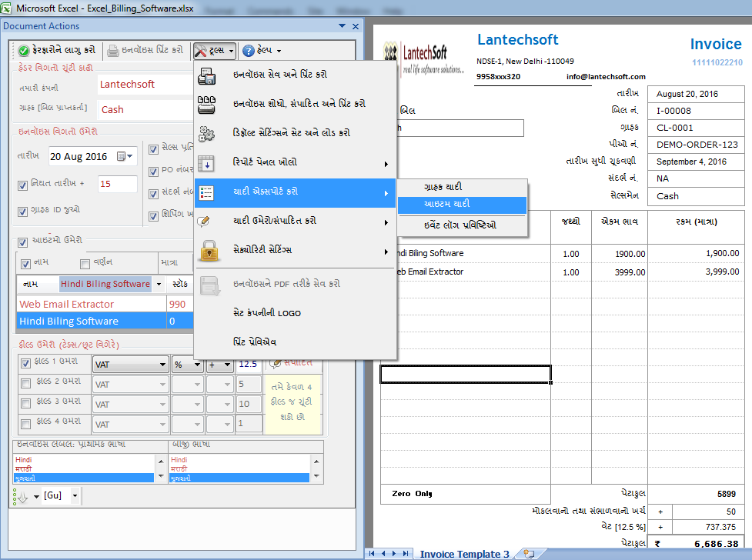
Task: Click the Excel application icon in title bar
Action: (x=5, y=8)
